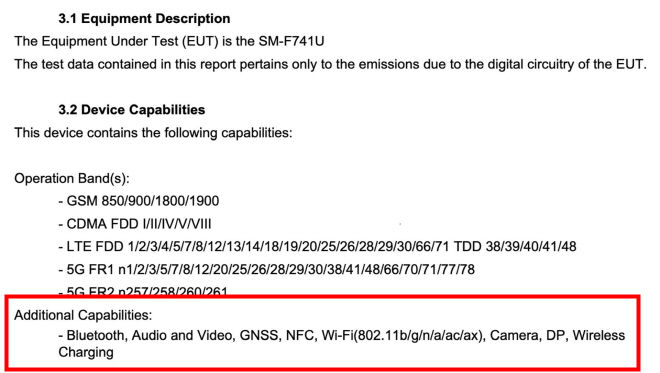Click the Operation Band(s) label
The height and width of the screenshot is (373, 660).
72,179
